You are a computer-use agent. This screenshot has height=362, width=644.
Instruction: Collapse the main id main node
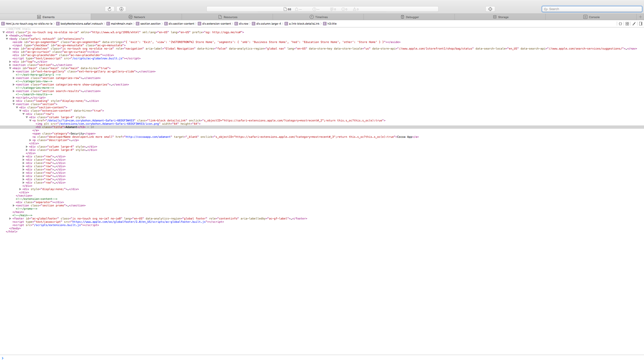tap(10, 68)
